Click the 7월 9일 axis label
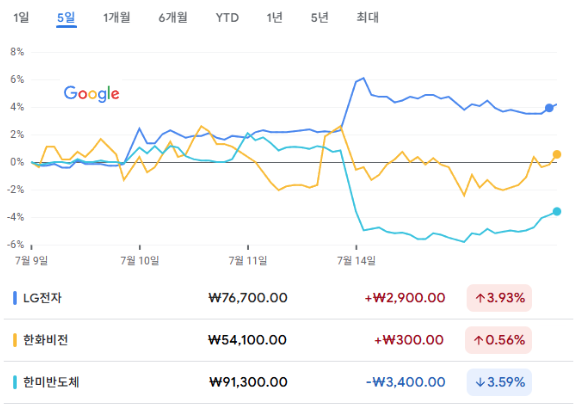This screenshot has height=411, width=580. point(31,261)
